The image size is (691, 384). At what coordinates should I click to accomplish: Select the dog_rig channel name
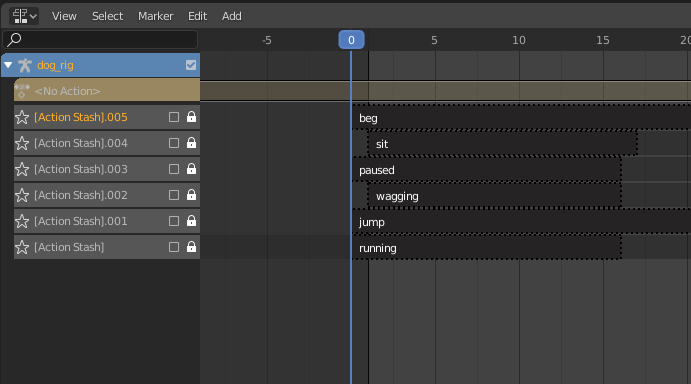(x=56, y=65)
